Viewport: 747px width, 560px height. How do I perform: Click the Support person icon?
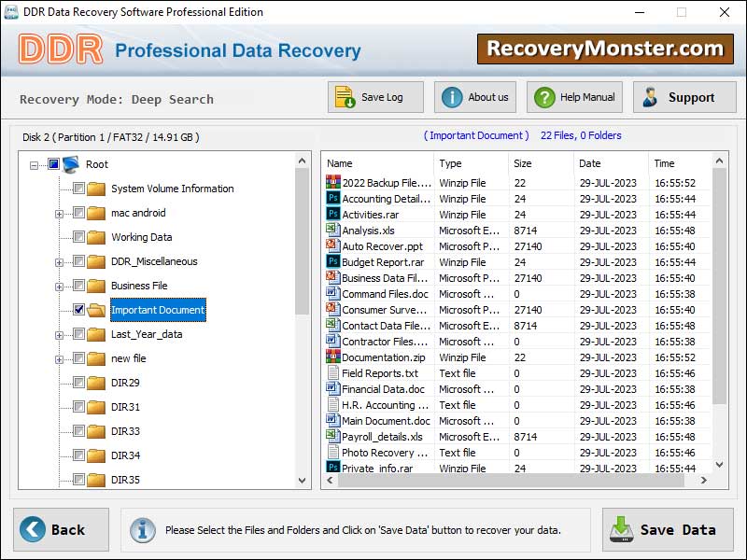pyautogui.click(x=650, y=97)
